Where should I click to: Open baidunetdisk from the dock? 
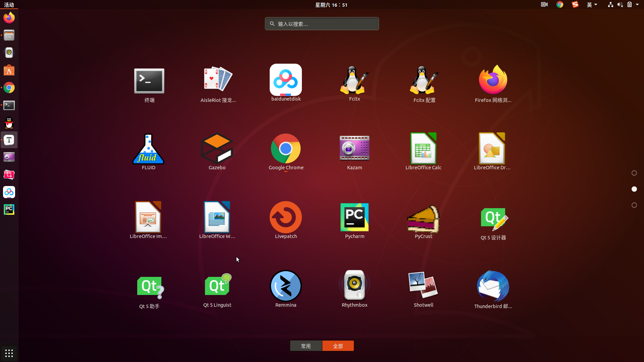(9, 192)
